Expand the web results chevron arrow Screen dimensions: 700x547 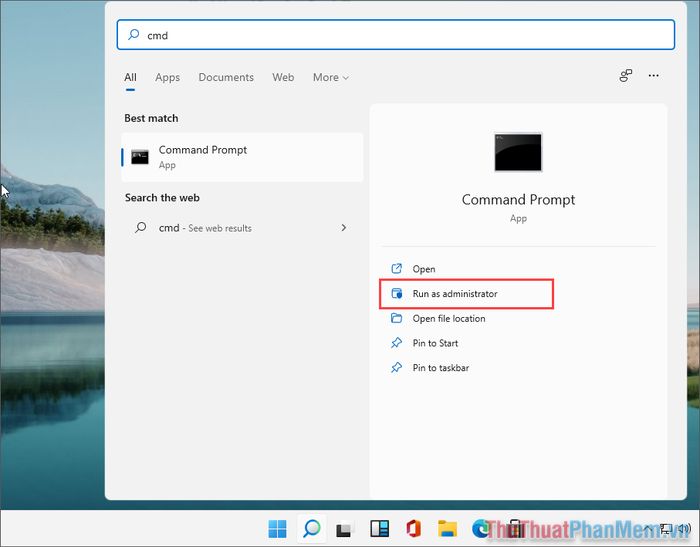click(343, 228)
